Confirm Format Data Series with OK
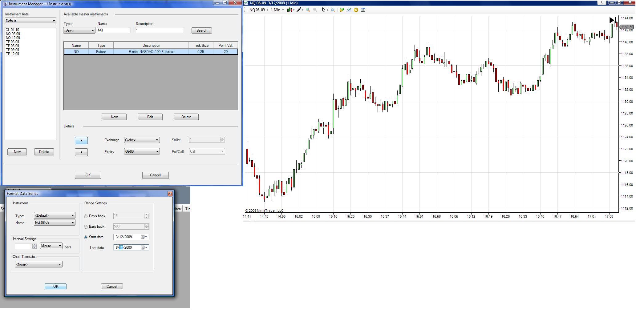Screen dimensions: 644x321 click(55, 287)
